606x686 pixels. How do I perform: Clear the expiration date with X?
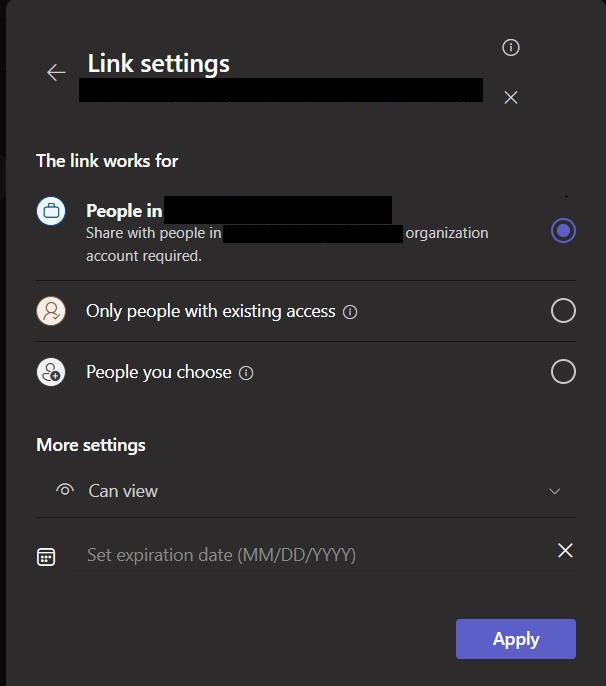565,550
